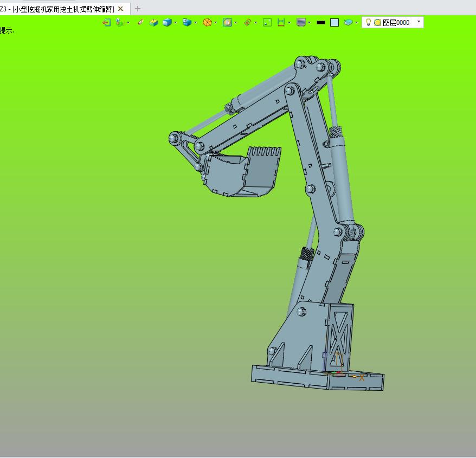The image size is (476, 458).
Task: Click the stacked blue layers icon
Action: click(349, 22)
